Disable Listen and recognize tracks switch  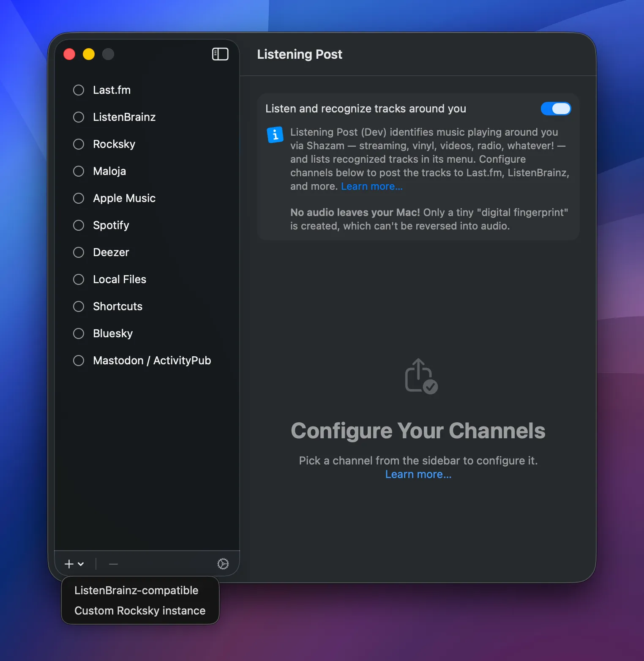point(555,109)
